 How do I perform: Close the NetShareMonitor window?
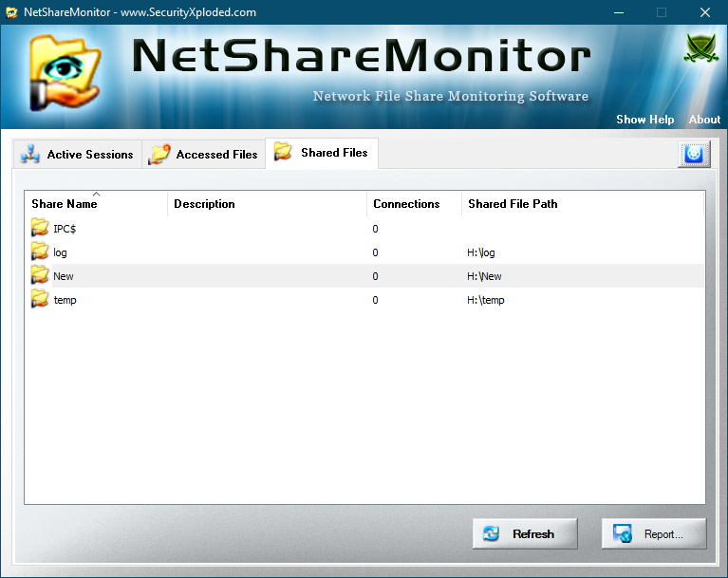pyautogui.click(x=705, y=12)
